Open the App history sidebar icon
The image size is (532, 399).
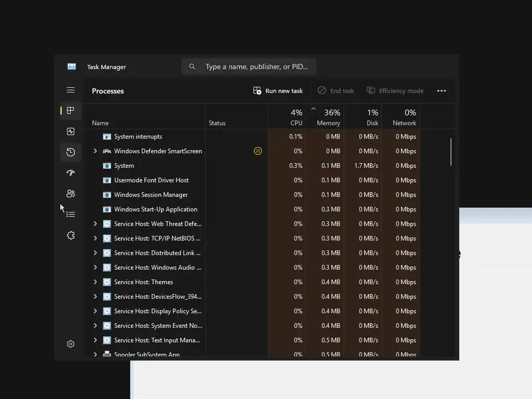click(x=71, y=152)
